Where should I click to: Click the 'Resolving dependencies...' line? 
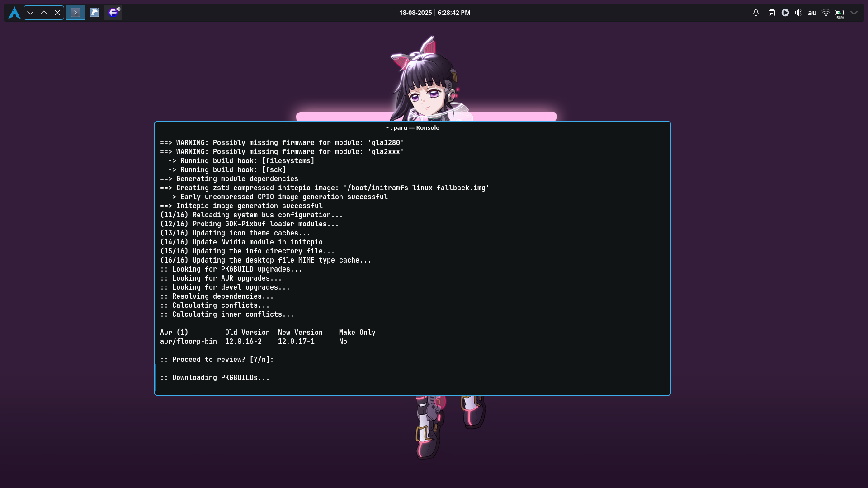tap(217, 296)
